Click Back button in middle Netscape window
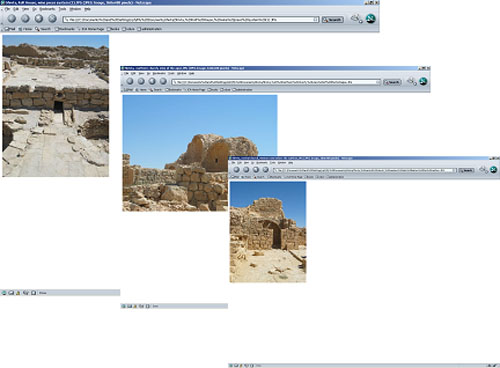 click(x=130, y=81)
